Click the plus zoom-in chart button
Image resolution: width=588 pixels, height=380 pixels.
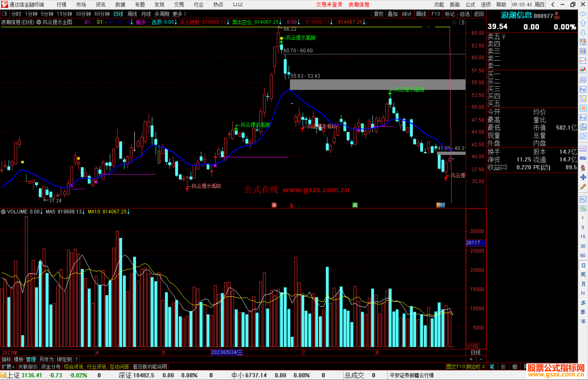(471, 359)
